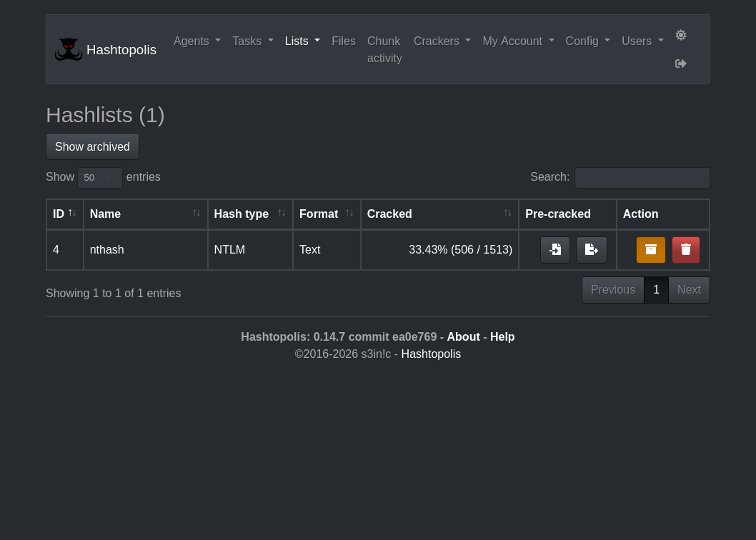Delete the nthash hashlist
The image size is (756, 540).
click(685, 249)
